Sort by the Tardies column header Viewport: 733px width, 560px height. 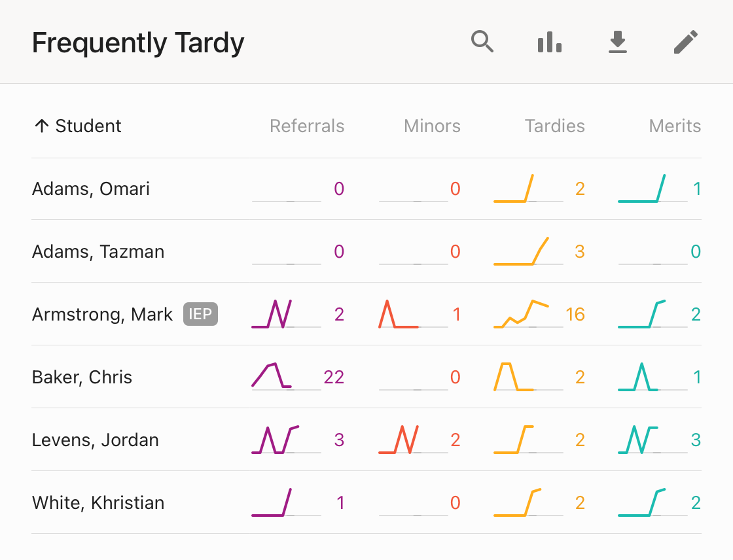point(554,126)
